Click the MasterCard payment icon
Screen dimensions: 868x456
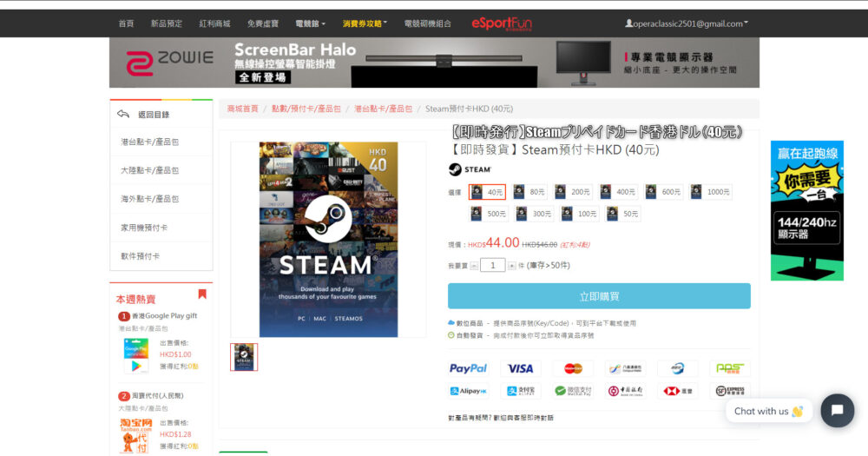click(573, 368)
